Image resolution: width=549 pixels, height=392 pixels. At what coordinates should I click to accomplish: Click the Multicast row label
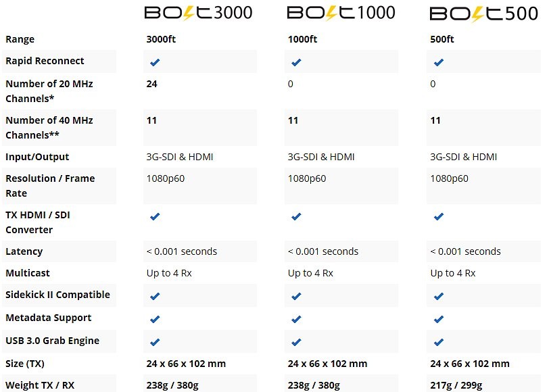pos(28,273)
